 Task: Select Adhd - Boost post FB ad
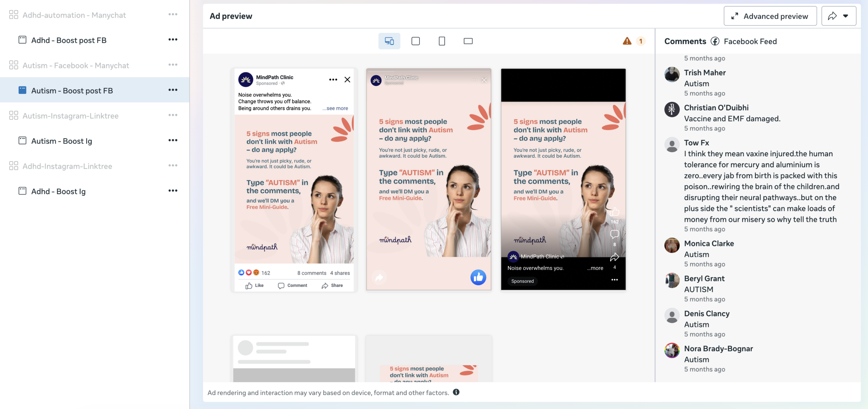coord(69,40)
